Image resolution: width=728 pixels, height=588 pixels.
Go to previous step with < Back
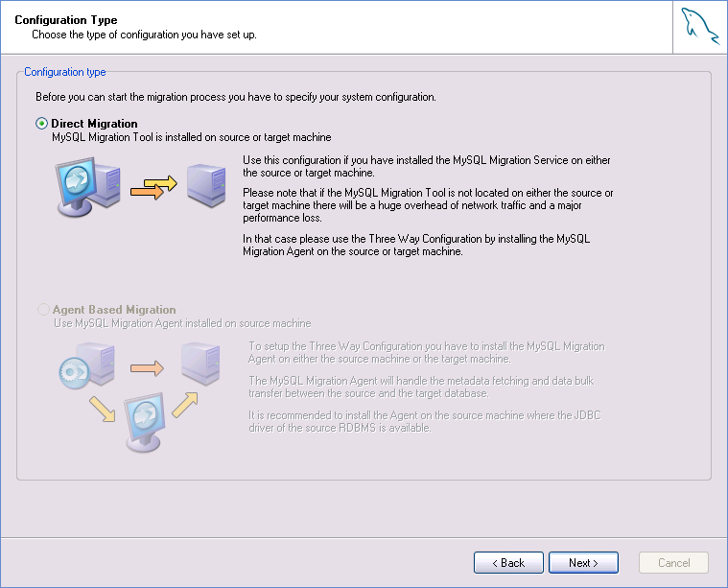tap(508, 563)
